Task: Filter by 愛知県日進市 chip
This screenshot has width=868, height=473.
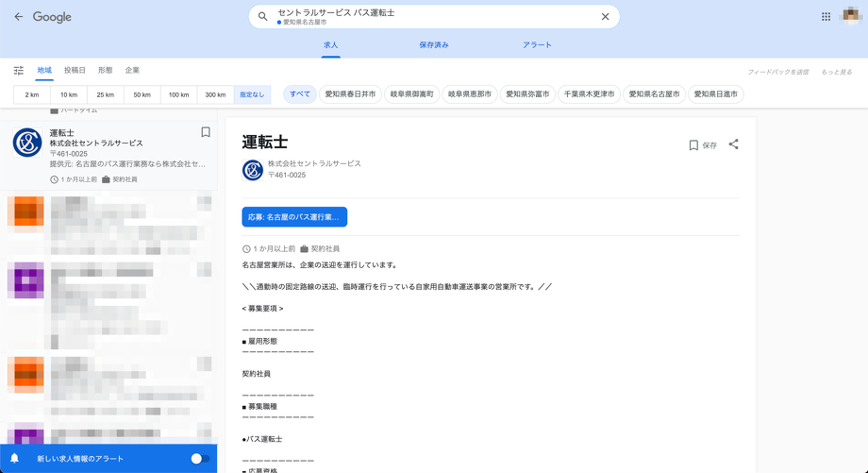Action: [716, 94]
